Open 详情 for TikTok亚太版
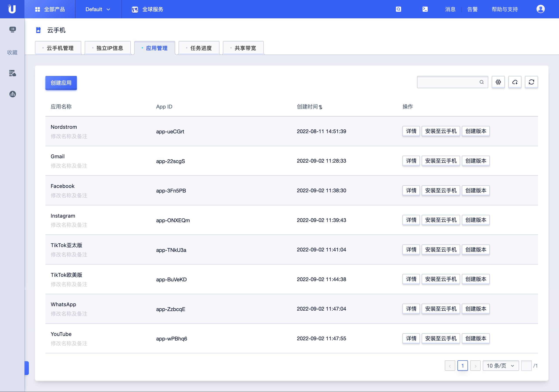This screenshot has height=392, width=559. (x=411, y=250)
